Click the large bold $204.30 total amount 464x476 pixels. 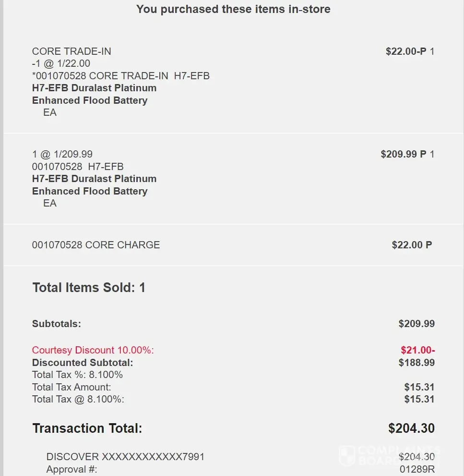411,428
